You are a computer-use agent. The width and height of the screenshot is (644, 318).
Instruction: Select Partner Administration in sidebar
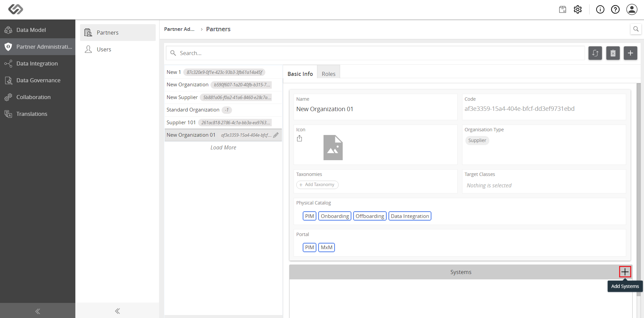(38, 47)
